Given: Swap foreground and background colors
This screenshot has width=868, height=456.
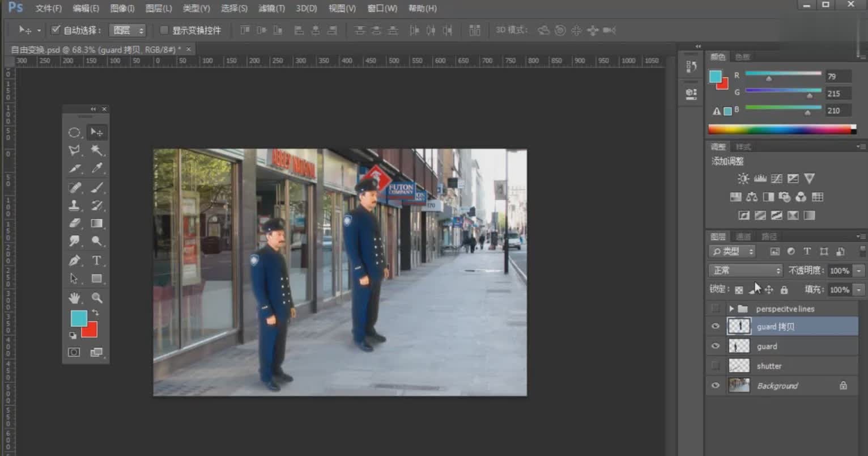Looking at the screenshot, I should 95,313.
